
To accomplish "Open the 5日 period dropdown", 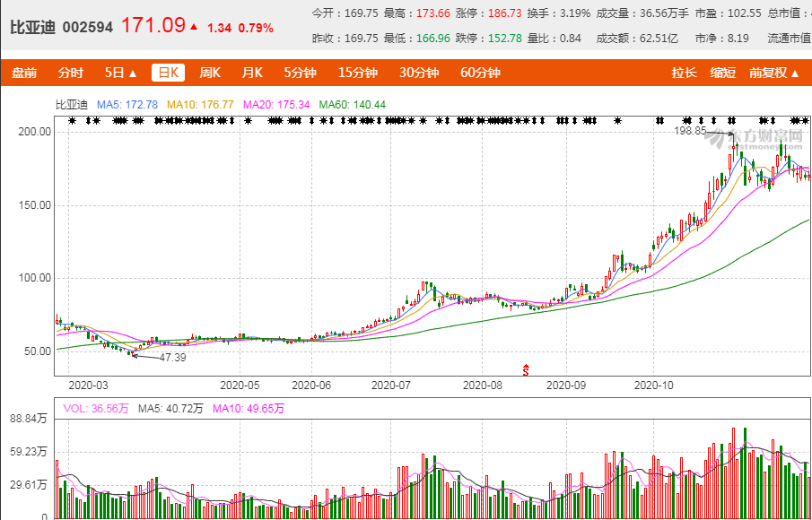I will tap(120, 73).
